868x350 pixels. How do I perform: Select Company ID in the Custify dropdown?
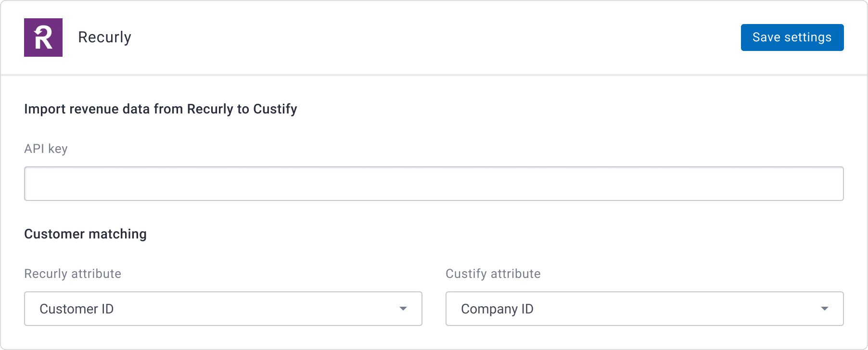498,309
